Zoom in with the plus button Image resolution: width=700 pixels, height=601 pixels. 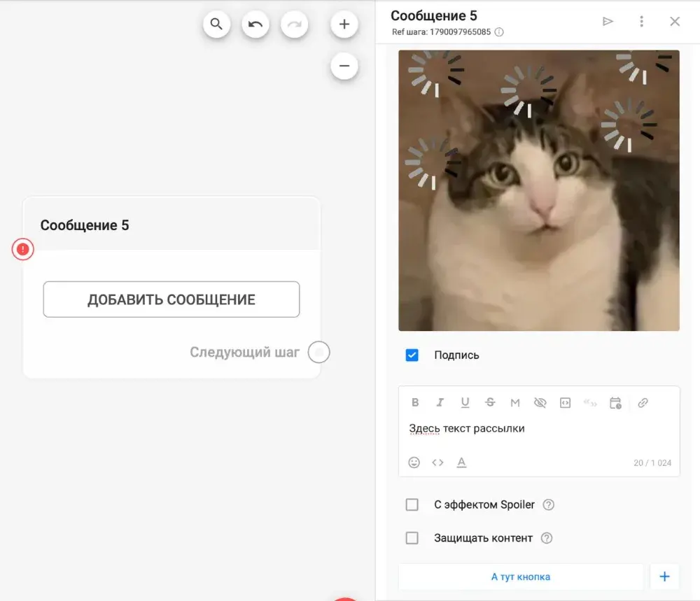click(344, 24)
